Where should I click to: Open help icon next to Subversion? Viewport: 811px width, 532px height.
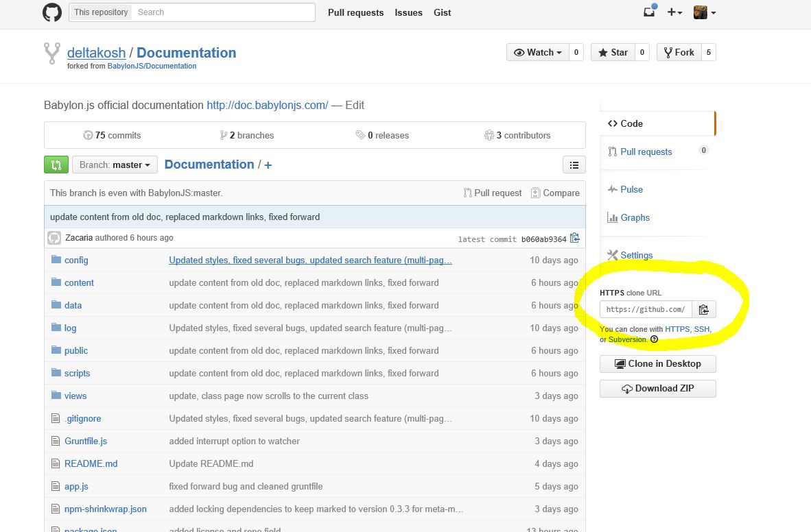655,339
